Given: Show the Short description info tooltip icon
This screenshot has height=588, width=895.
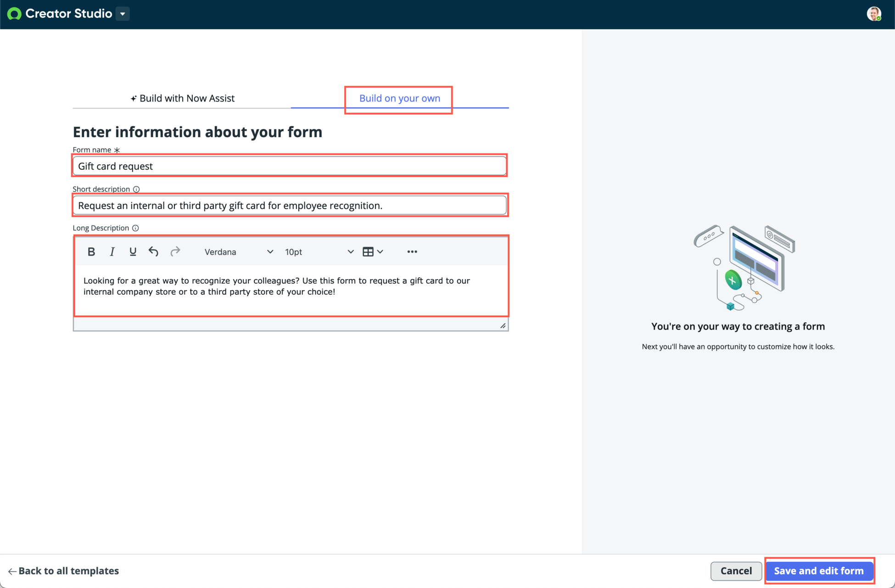Looking at the screenshot, I should 136,189.
